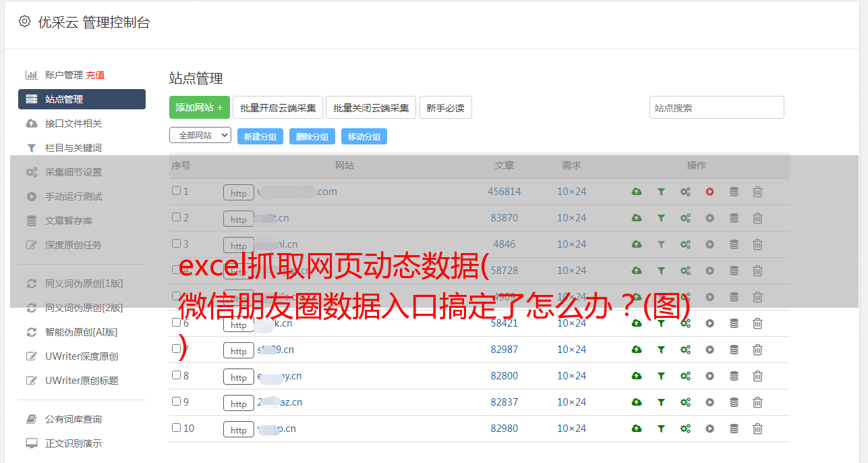The image size is (868, 463).
Task: Delete site in row 1 via trash icon
Action: coord(757,192)
